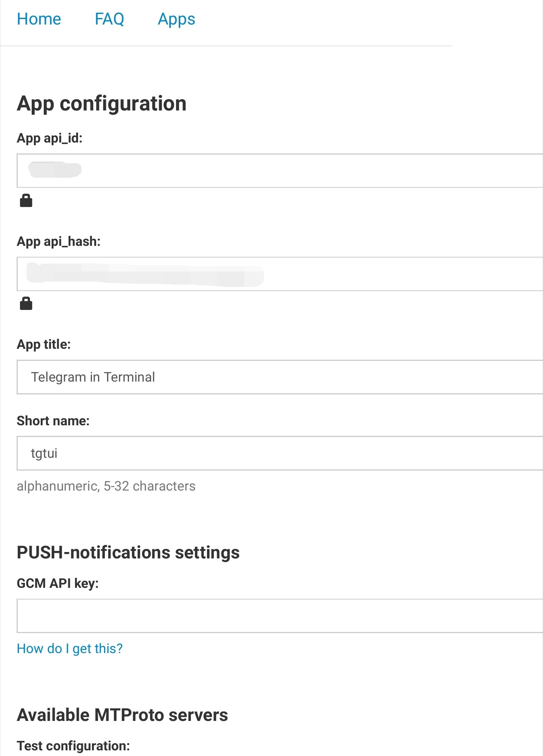This screenshot has width=543, height=756.
Task: Click the "alphanumeric, 5-32 characters" hint text
Action: tap(106, 486)
